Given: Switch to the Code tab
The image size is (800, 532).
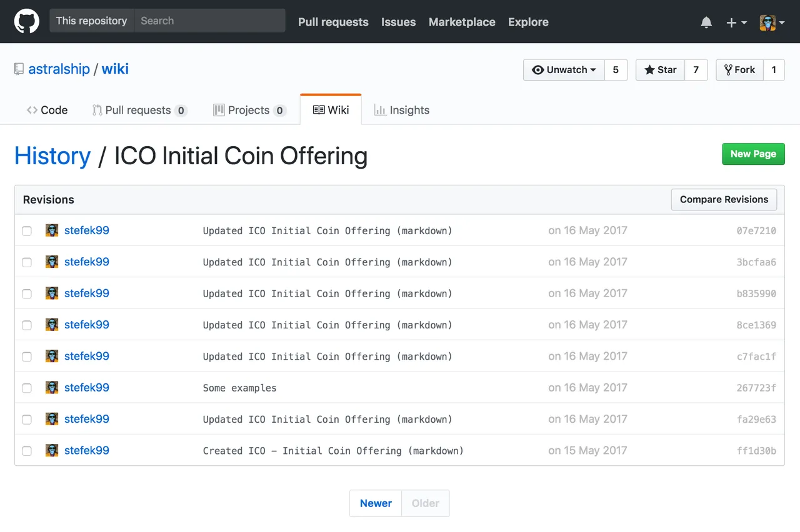Looking at the screenshot, I should (47, 110).
